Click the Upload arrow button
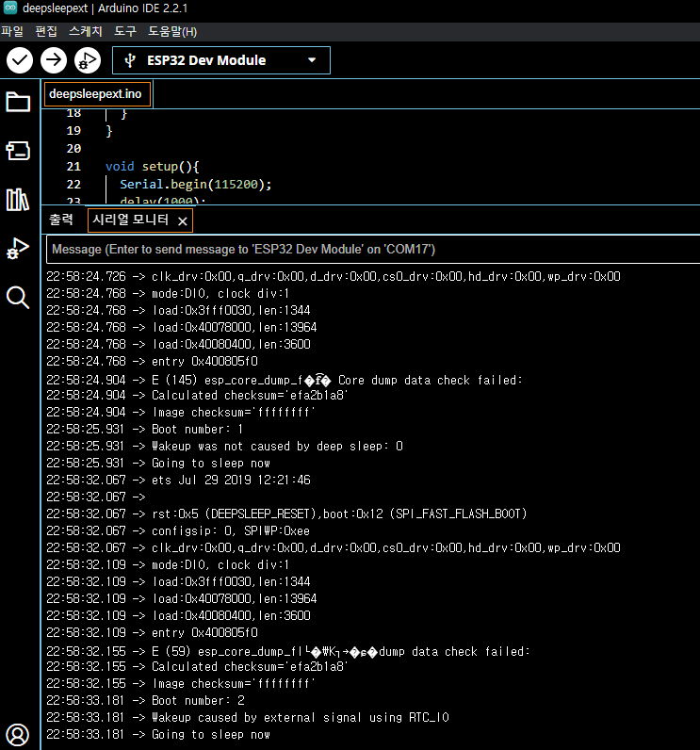 pyautogui.click(x=54, y=60)
